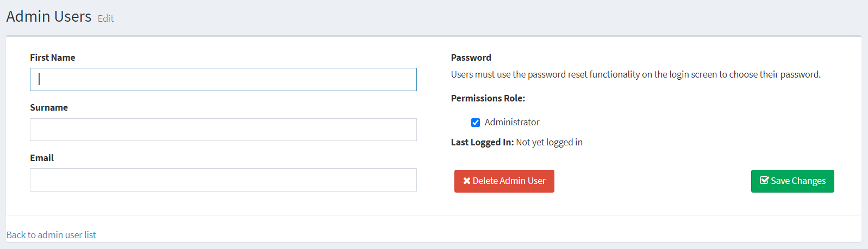Click the Admin Users page heading
This screenshot has width=868, height=249.
pos(49,17)
